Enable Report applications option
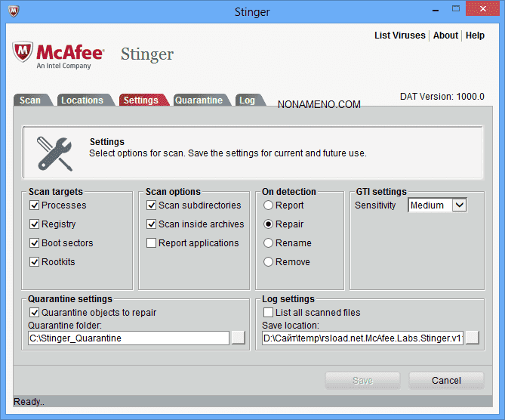Viewport: 505px width, 420px height. [151, 243]
